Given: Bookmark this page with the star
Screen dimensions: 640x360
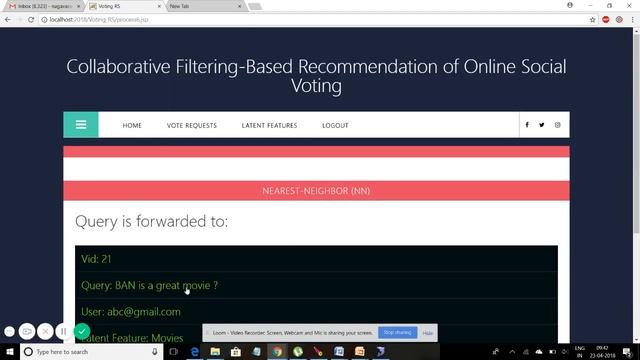Looking at the screenshot, I should 593,20.
